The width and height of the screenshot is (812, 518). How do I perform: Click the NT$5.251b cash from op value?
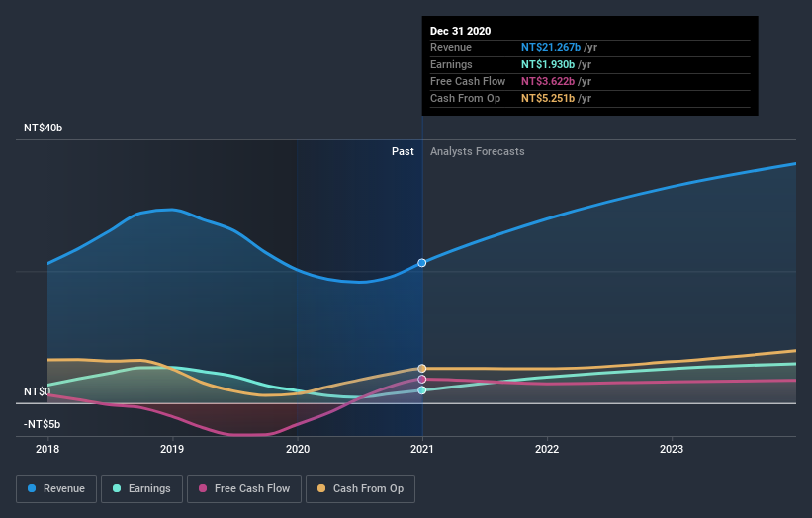pyautogui.click(x=548, y=98)
